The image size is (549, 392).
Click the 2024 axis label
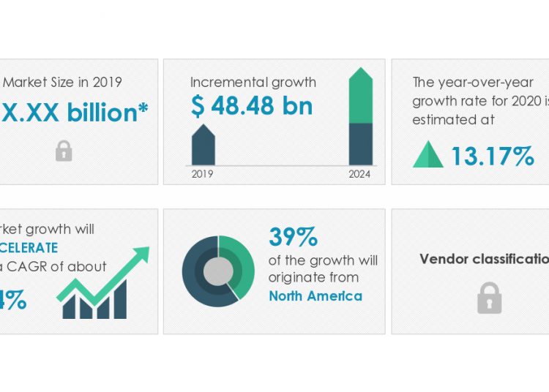coord(359,174)
